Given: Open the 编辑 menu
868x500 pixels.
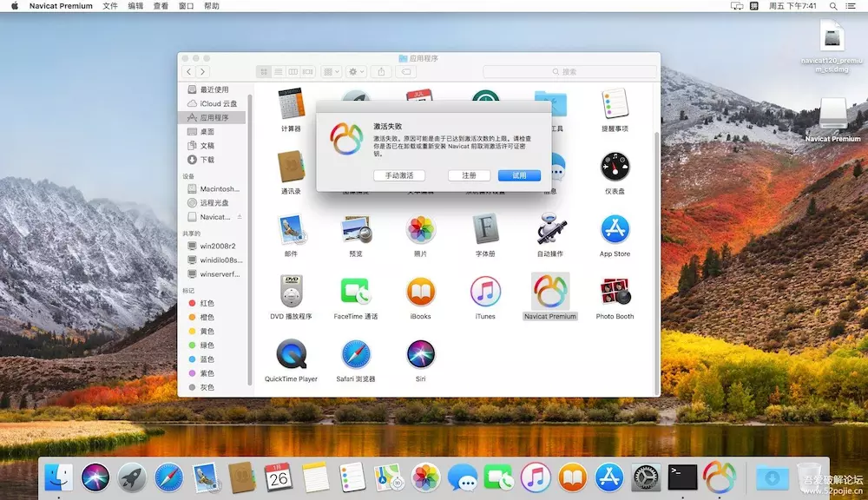Looking at the screenshot, I should [x=135, y=6].
